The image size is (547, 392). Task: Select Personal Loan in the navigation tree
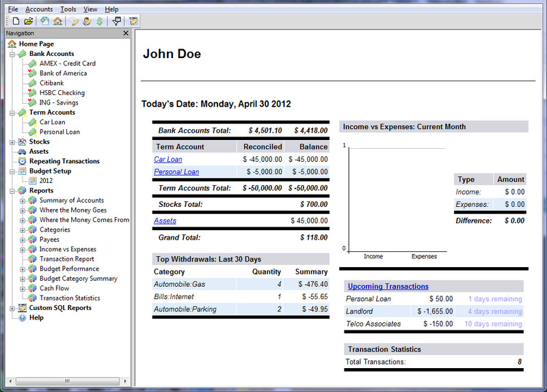coord(59,132)
